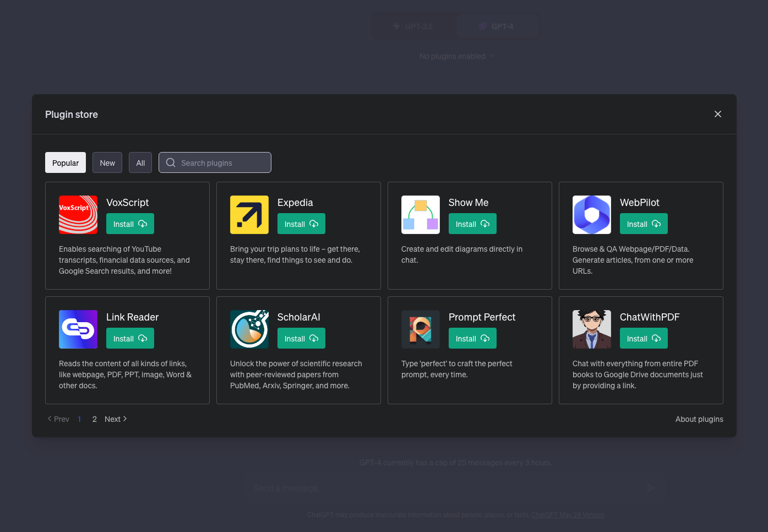Select page 1 of plugin list
The image size is (768, 532).
[x=79, y=419]
